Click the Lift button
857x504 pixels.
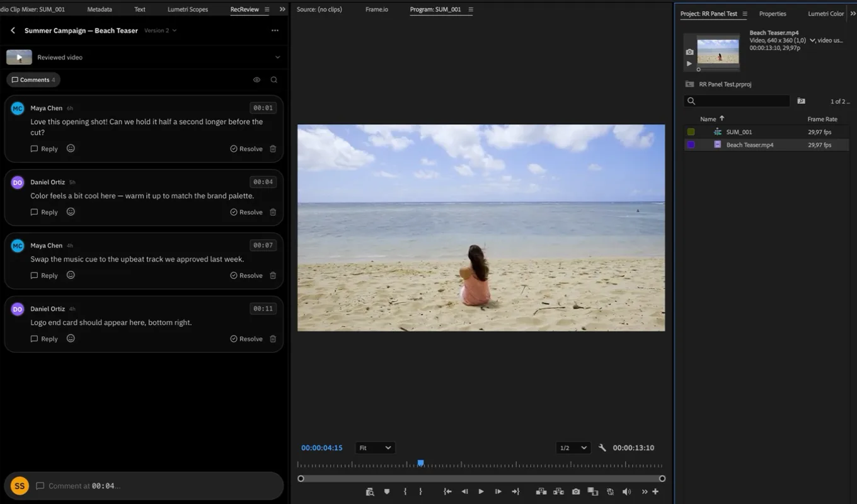[541, 491]
